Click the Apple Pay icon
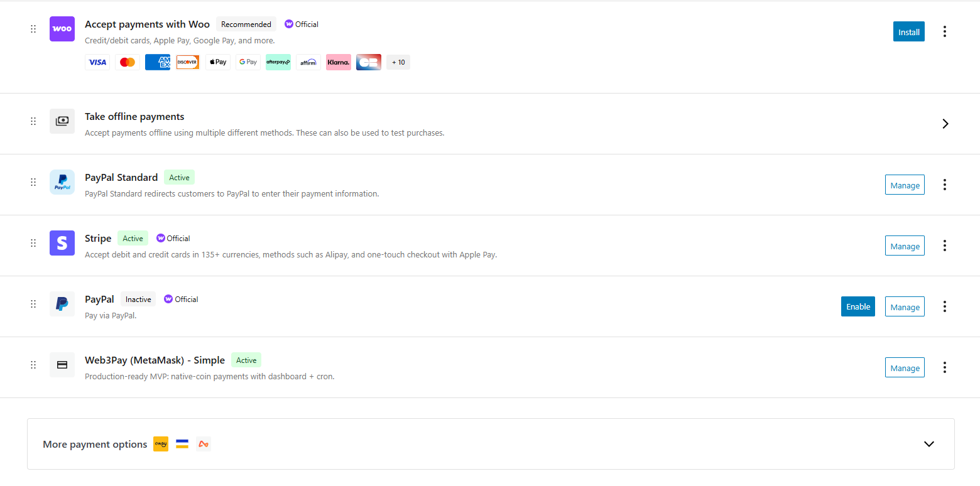 (x=218, y=62)
